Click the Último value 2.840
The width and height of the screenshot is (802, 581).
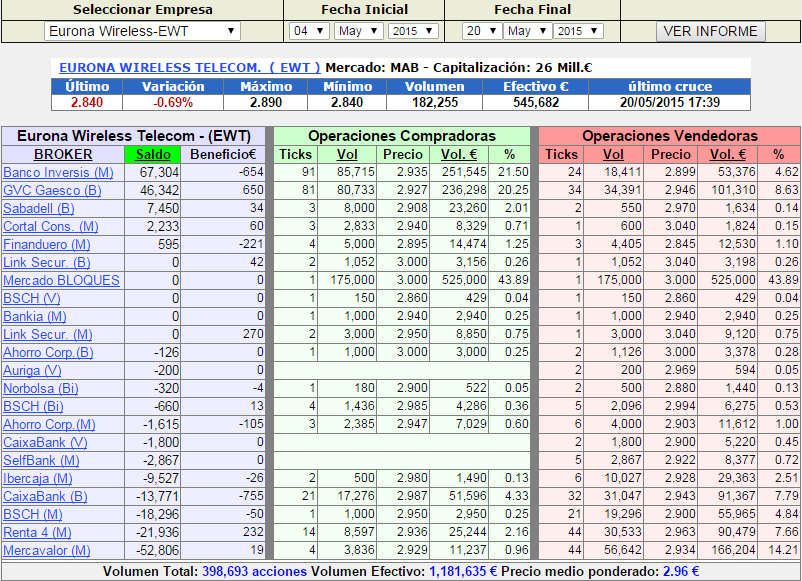click(87, 102)
